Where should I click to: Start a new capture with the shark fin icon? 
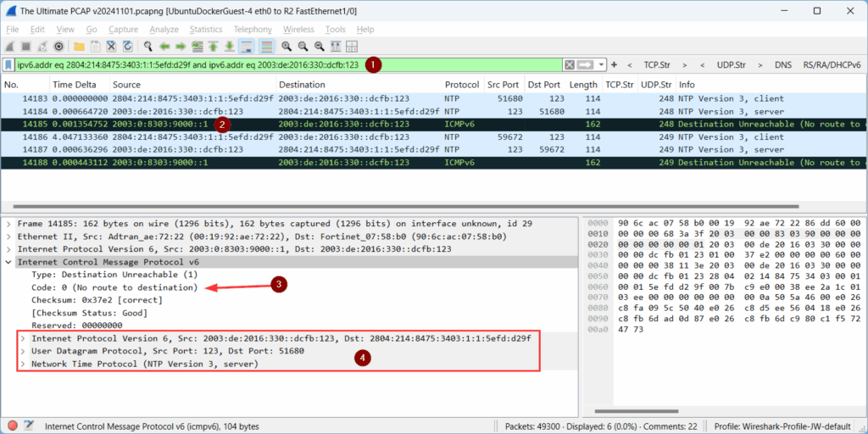10,46
